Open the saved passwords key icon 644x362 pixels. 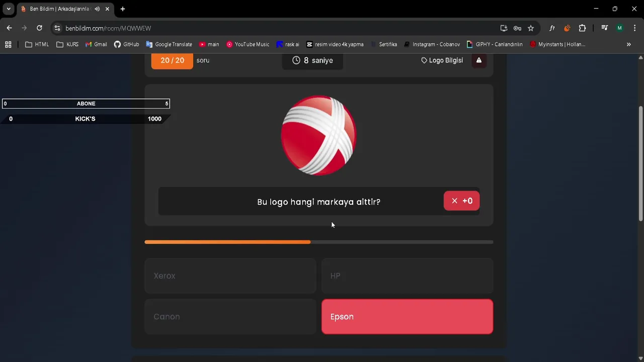[517, 28]
